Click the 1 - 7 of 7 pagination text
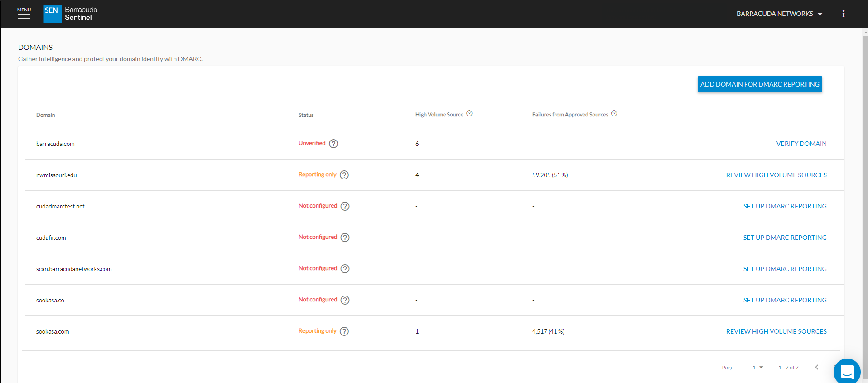The width and height of the screenshot is (868, 383). pos(788,368)
